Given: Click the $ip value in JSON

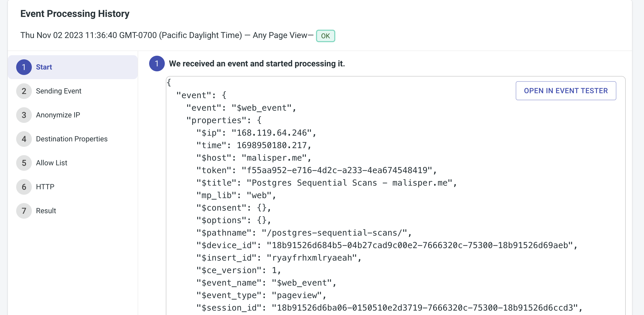Looking at the screenshot, I should coord(271,133).
